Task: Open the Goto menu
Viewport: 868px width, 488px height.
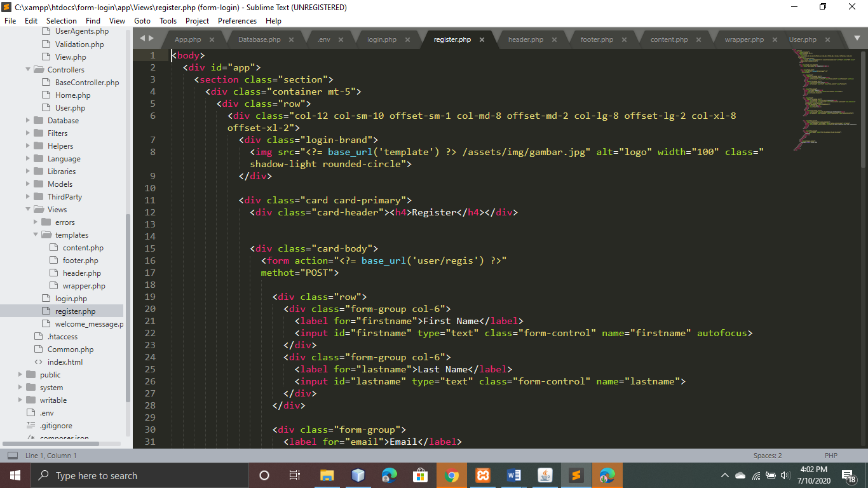Action: click(142, 20)
